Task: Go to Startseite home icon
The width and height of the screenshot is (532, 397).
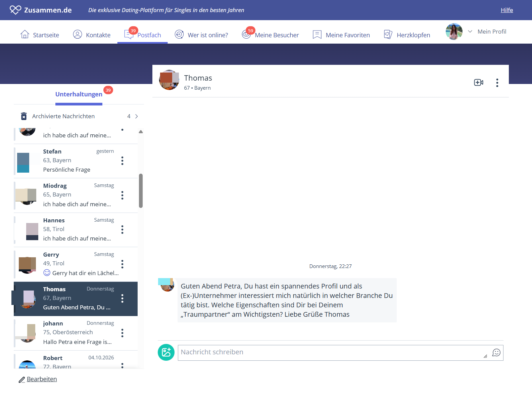Action: (25, 34)
